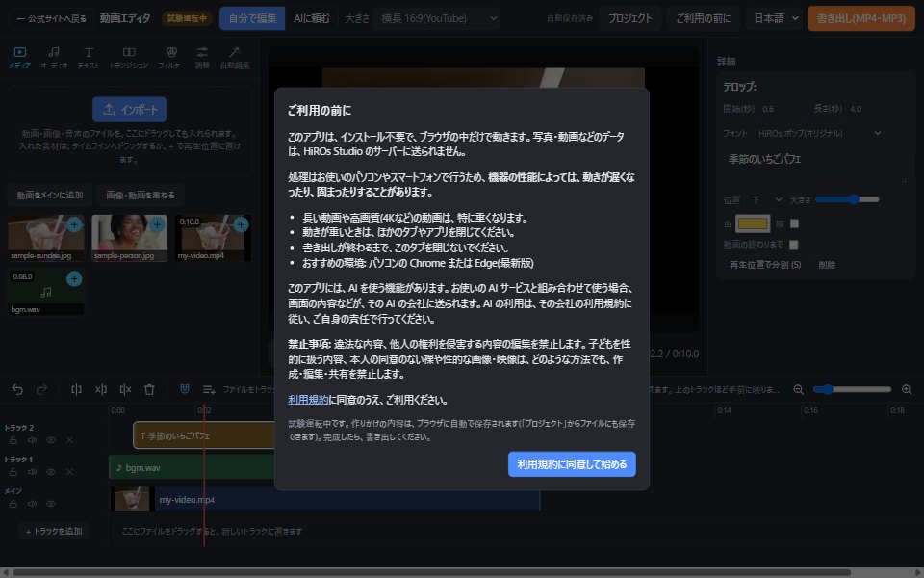
Task: Go back via 公式サイトへ戻る button
Action: point(51,19)
